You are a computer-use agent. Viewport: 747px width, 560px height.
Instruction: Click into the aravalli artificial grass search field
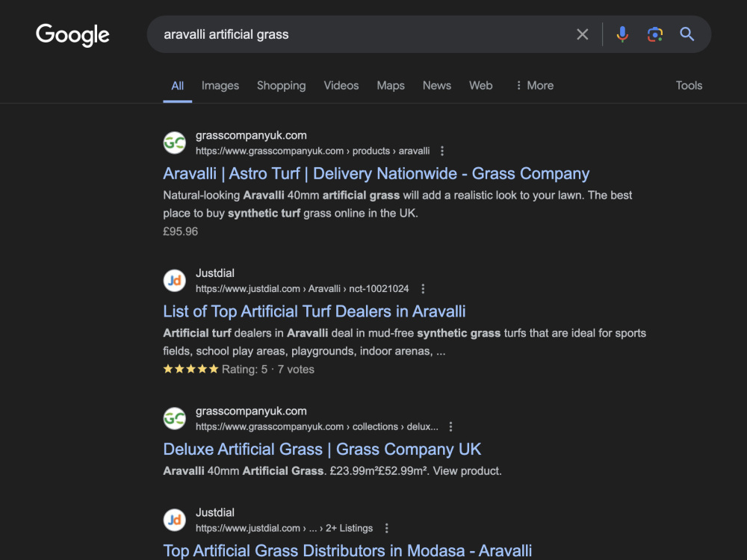point(362,34)
